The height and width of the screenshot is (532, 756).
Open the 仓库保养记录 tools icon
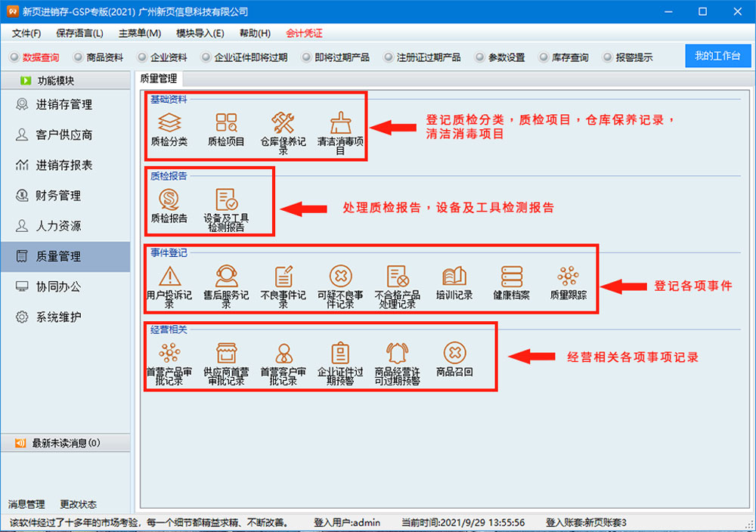click(x=283, y=123)
